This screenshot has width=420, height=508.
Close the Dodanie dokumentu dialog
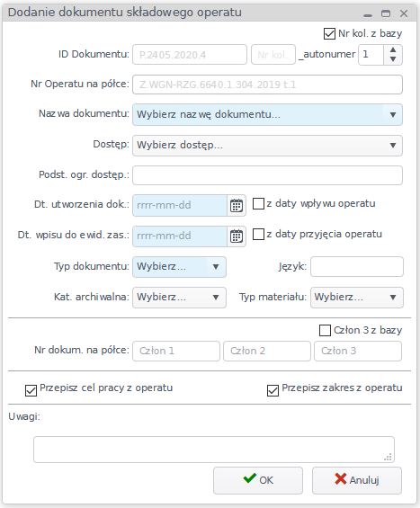[x=404, y=13]
